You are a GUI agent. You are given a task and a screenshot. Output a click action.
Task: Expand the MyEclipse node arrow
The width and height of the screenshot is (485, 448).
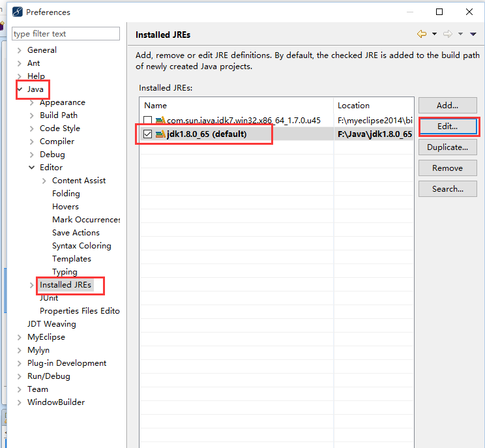19,337
